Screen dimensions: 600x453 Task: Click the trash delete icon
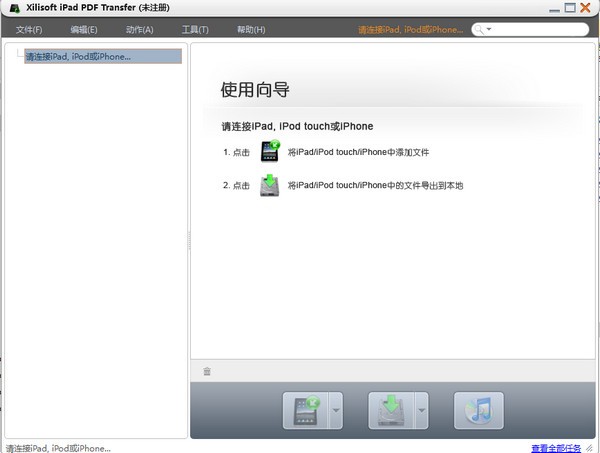coord(207,371)
